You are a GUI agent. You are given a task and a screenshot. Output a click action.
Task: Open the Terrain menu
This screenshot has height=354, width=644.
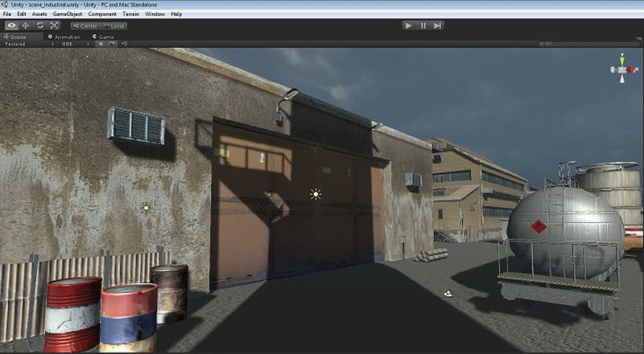(x=130, y=14)
